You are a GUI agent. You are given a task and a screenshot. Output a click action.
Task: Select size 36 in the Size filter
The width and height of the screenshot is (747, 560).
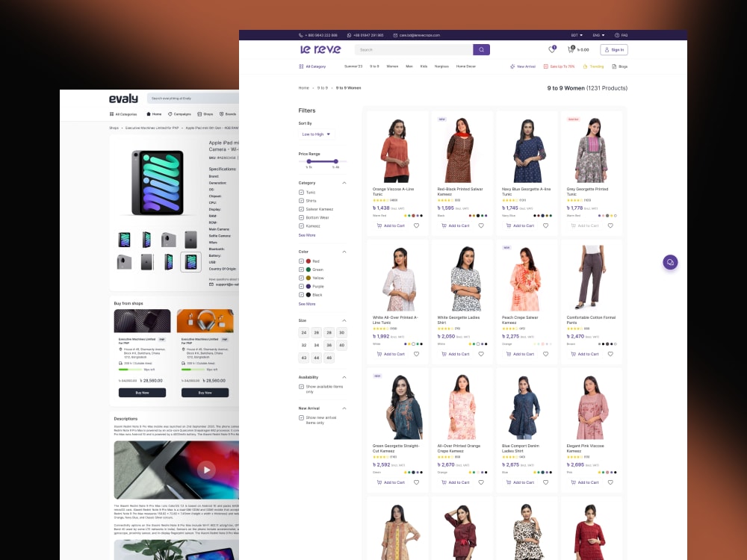[329, 345]
